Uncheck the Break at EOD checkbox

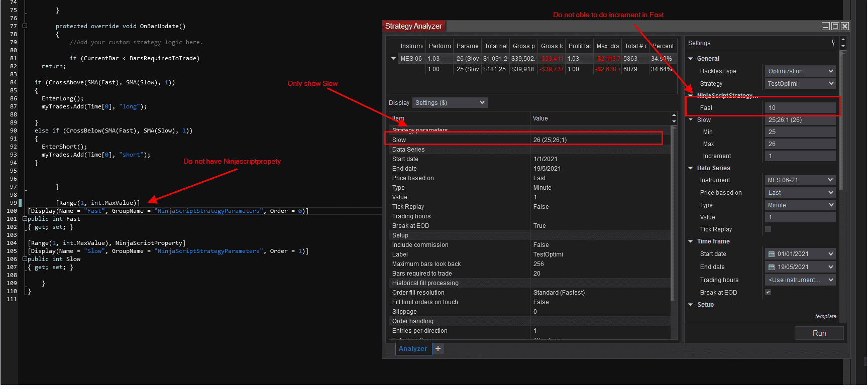pyautogui.click(x=768, y=292)
